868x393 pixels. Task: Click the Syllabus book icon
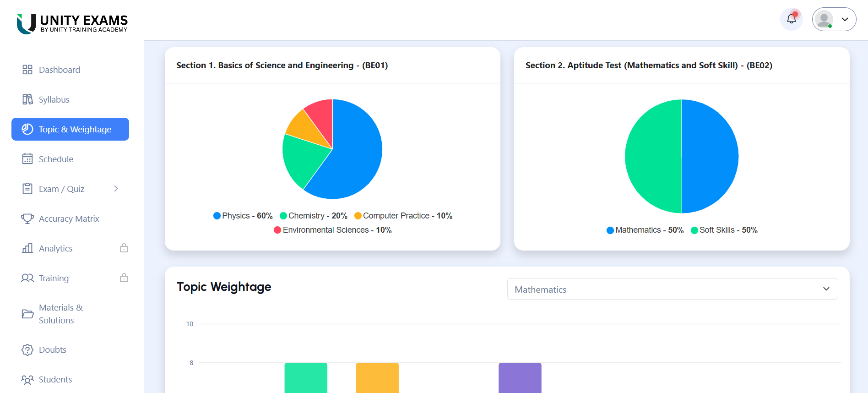(x=27, y=99)
